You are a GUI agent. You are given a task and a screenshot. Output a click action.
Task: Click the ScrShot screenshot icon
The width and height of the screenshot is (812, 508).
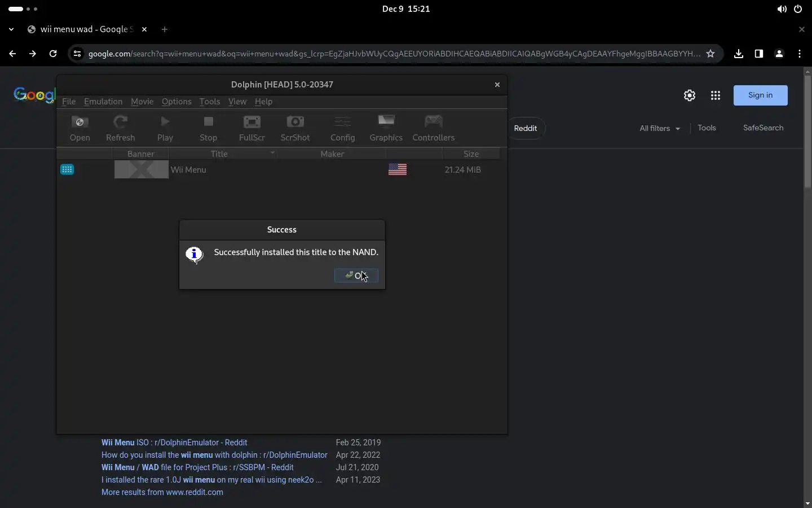point(295,128)
